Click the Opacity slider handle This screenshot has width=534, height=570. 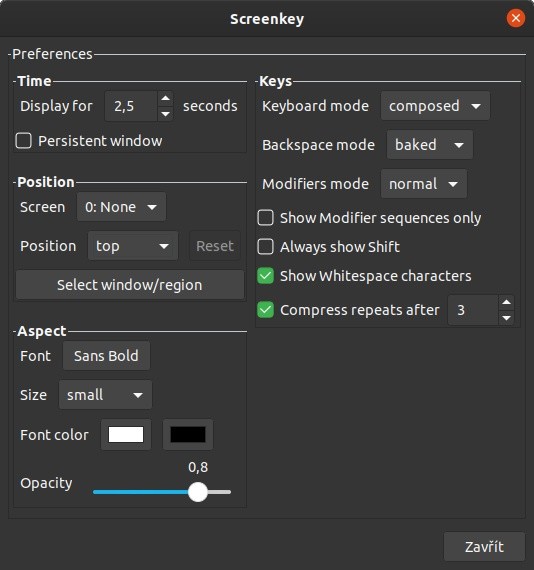coord(198,492)
